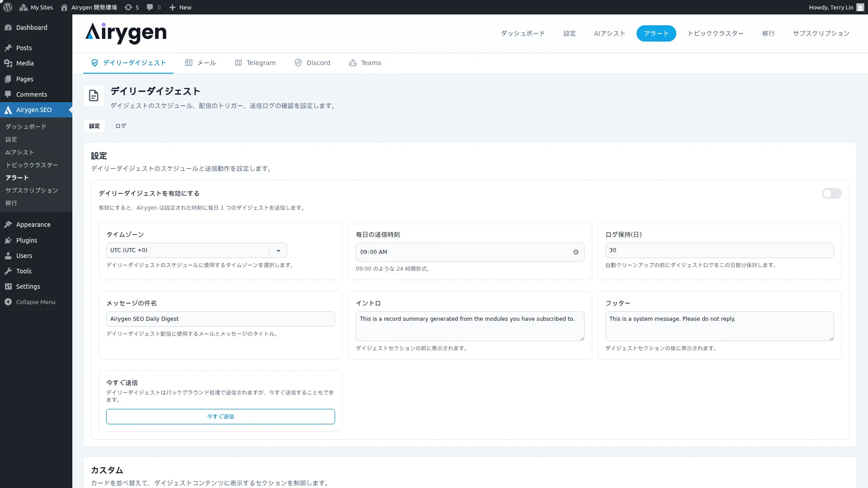This screenshot has width=868, height=488.
Task: Click the Plugins plug icon in sidebar
Action: (8, 240)
